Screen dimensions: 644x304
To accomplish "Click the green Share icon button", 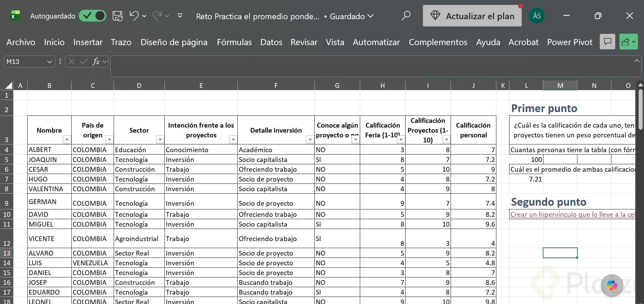I will (x=628, y=42).
